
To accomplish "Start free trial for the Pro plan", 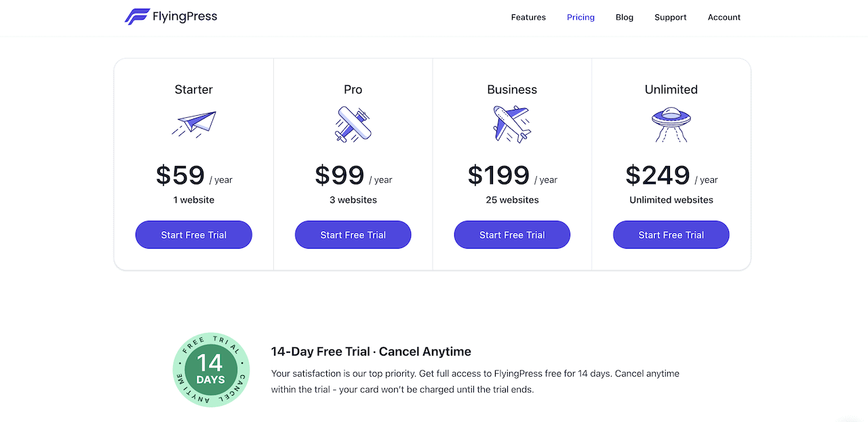I will click(353, 234).
